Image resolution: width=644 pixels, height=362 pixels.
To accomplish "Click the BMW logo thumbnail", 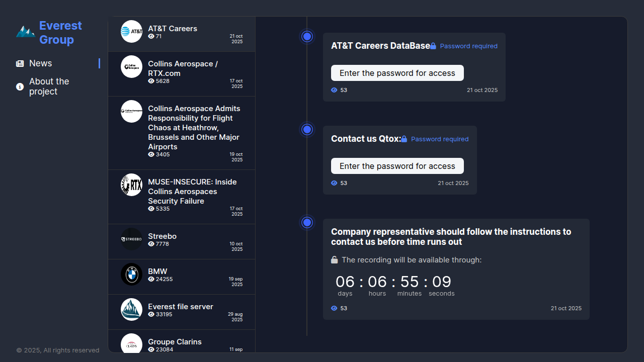I will tap(131, 274).
